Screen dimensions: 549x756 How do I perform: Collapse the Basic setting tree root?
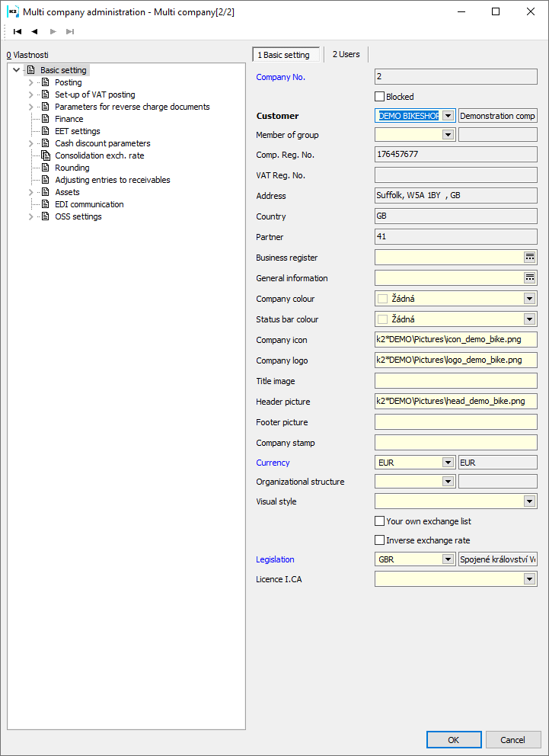[17, 70]
